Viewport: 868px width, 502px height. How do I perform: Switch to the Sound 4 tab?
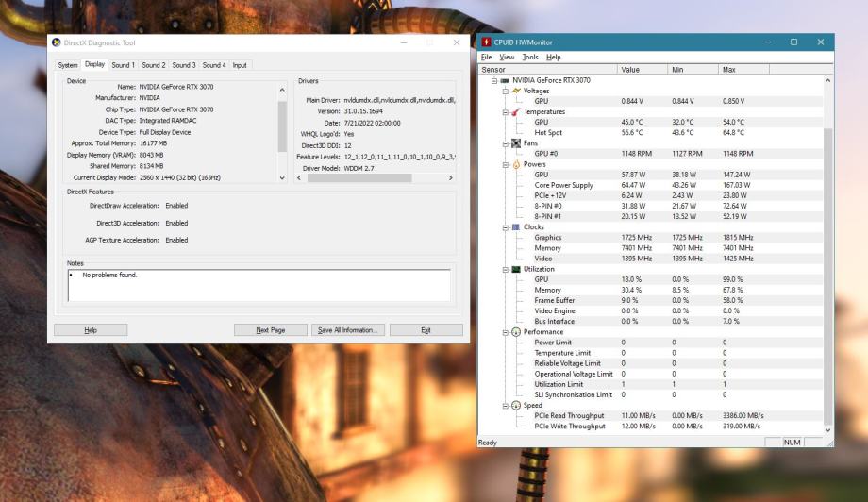[x=213, y=65]
